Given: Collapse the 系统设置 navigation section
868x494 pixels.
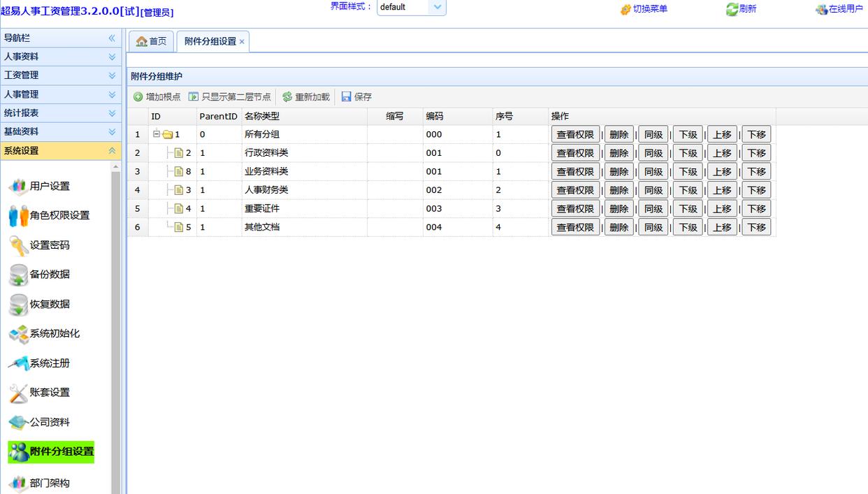Looking at the screenshot, I should click(x=112, y=151).
